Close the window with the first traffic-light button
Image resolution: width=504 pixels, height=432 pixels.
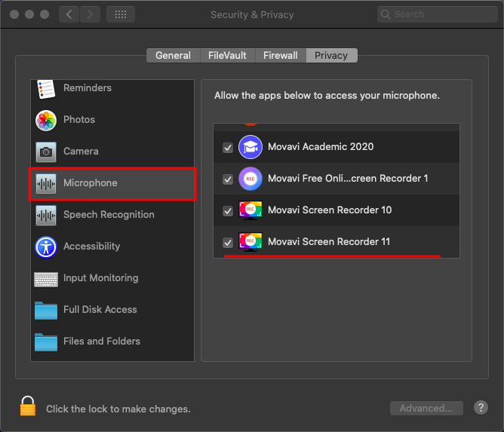coord(14,14)
